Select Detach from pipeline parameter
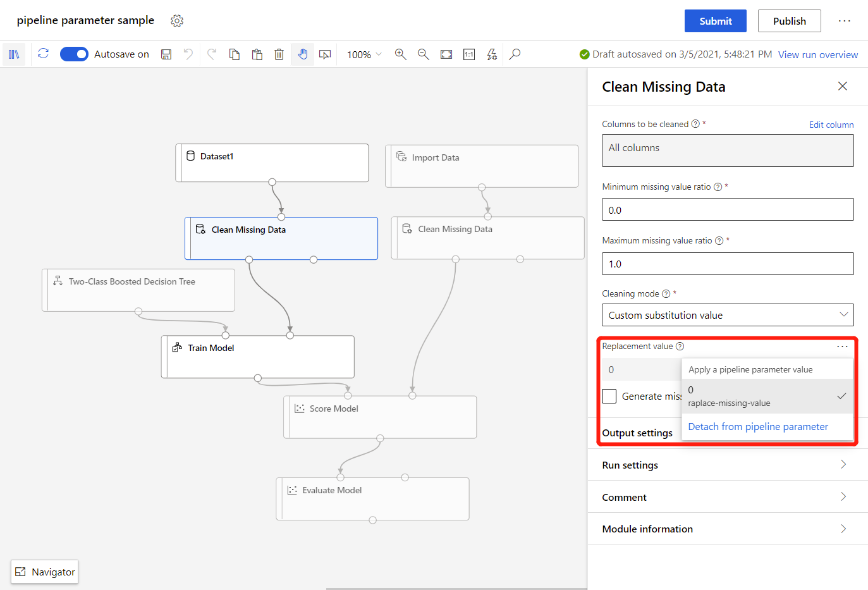868x590 pixels. [757, 427]
